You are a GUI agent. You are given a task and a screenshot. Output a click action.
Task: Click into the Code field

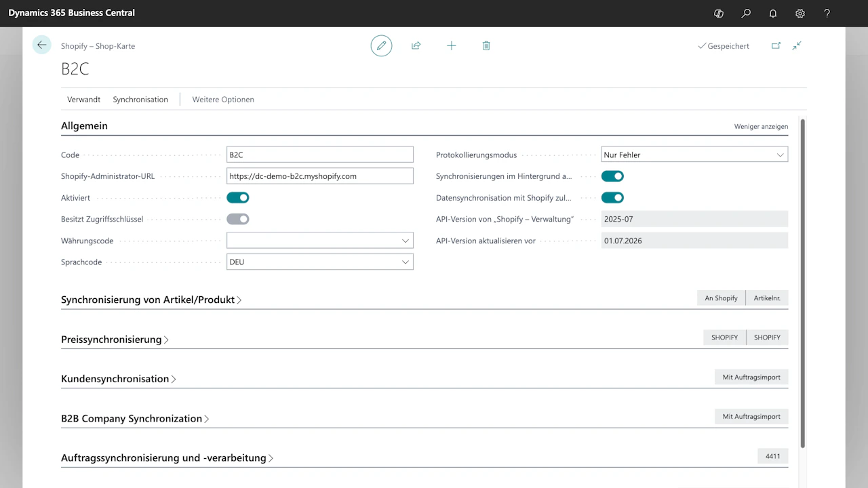320,155
